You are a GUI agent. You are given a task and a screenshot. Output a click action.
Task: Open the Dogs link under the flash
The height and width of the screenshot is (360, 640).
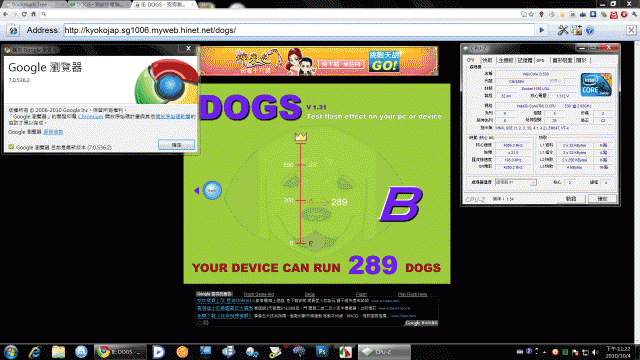(x=310, y=294)
